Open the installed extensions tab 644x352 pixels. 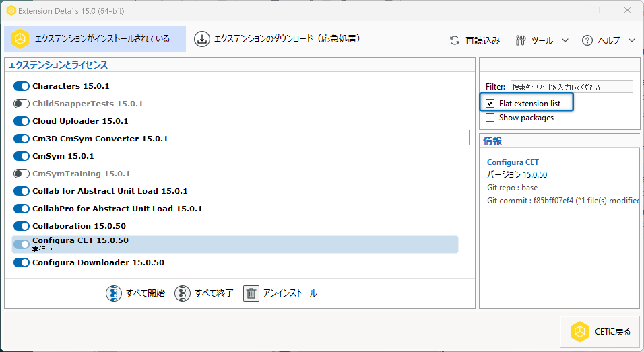[95, 39]
